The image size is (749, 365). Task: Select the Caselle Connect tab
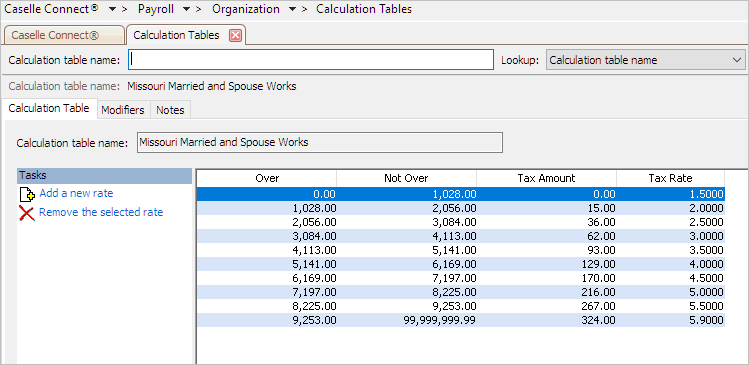coord(64,35)
